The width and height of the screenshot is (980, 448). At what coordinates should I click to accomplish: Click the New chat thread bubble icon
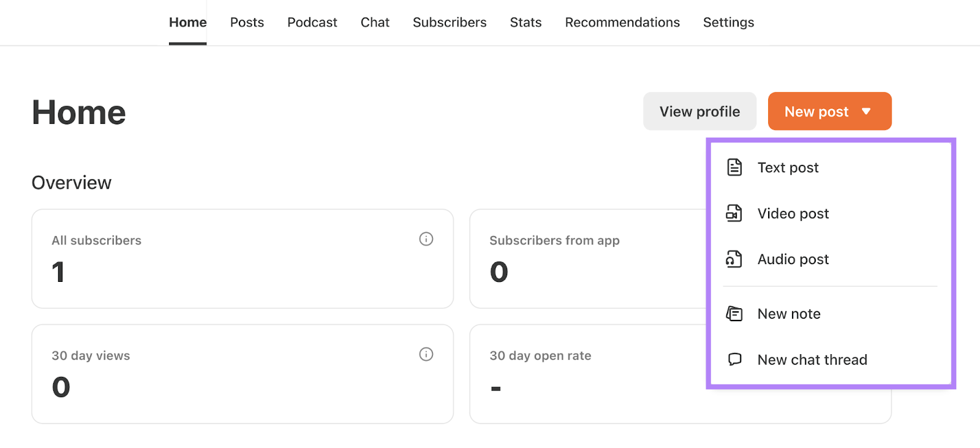[734, 359]
